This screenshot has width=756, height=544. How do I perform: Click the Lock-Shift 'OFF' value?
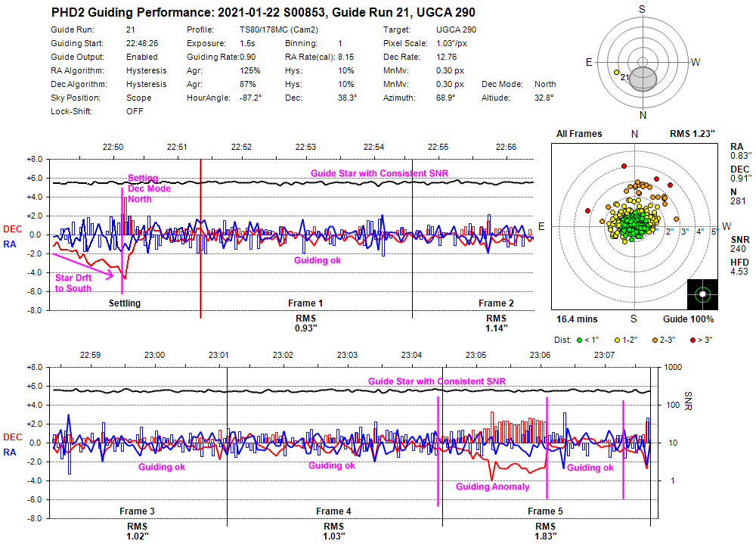click(x=135, y=111)
